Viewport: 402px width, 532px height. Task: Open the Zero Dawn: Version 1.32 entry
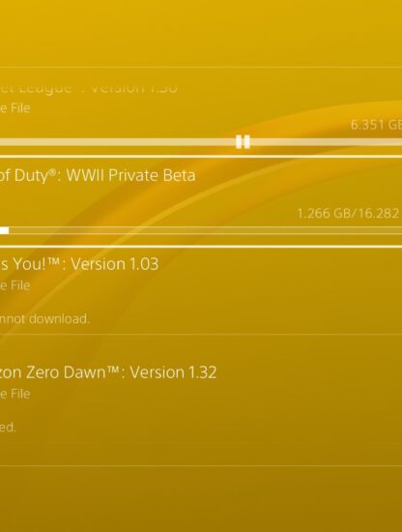click(201, 400)
